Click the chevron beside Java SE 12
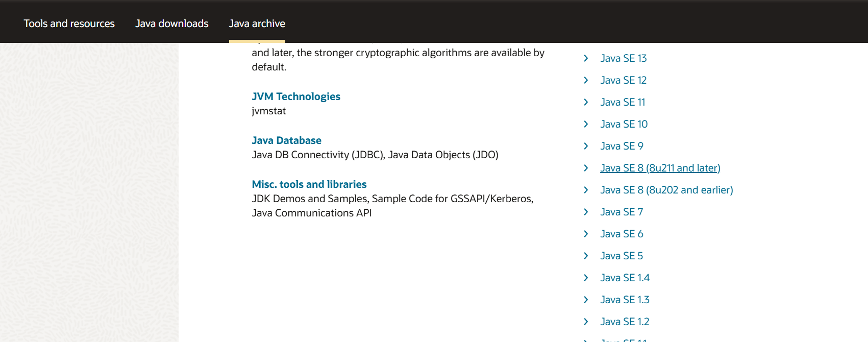The height and width of the screenshot is (342, 868). pos(586,80)
